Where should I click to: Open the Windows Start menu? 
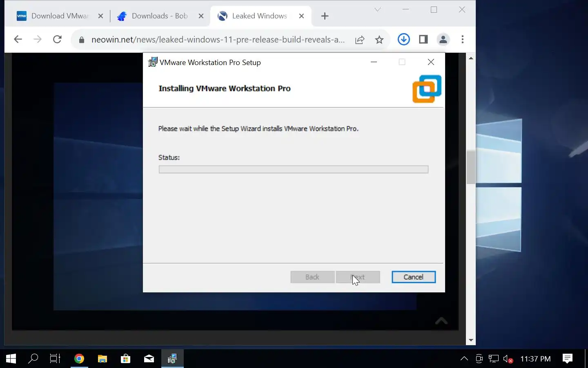point(11,359)
